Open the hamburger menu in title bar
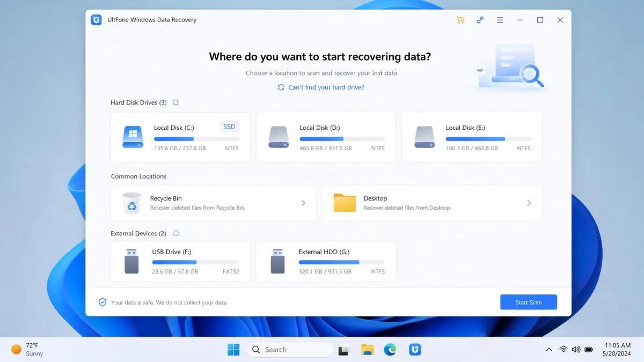Image resolution: width=644 pixels, height=362 pixels. coord(500,20)
